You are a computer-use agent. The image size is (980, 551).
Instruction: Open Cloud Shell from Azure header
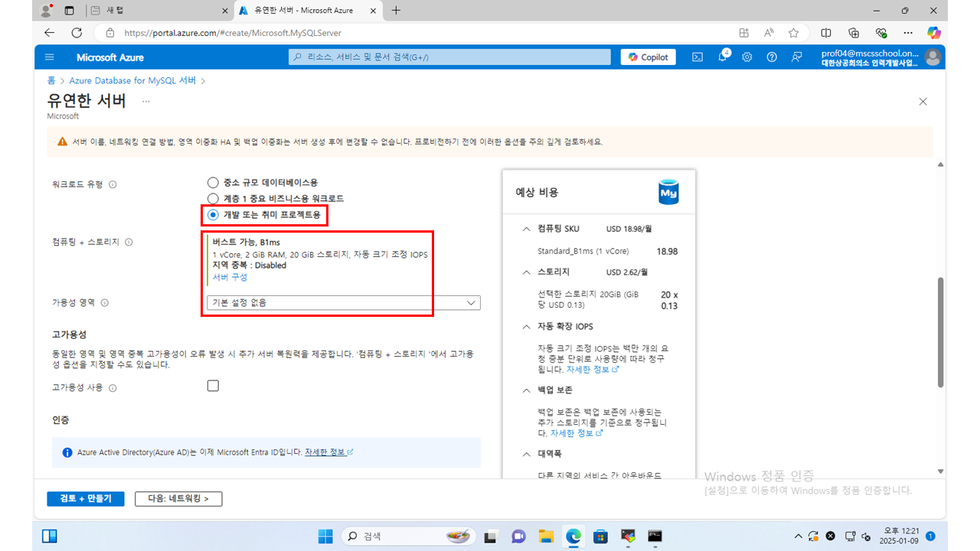[697, 57]
